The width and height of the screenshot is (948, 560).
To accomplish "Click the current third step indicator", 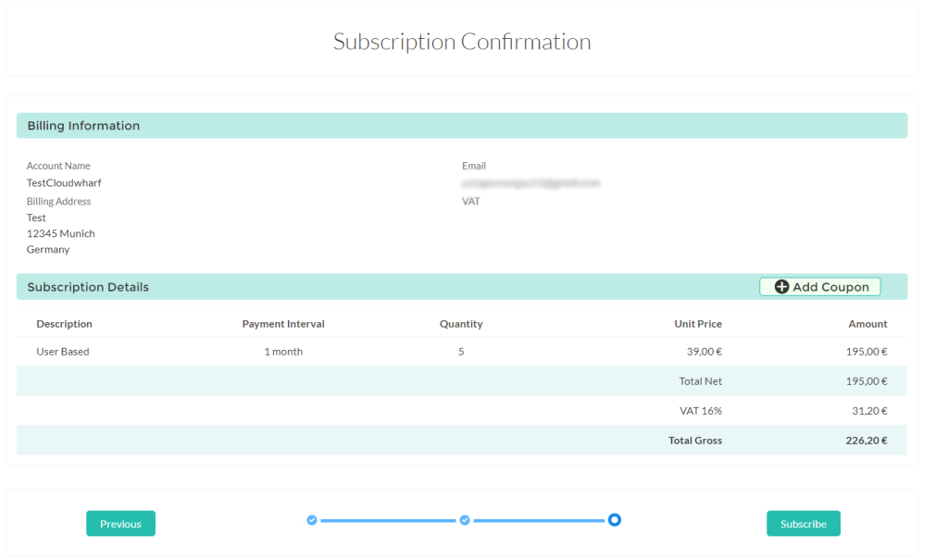I will pos(615,520).
